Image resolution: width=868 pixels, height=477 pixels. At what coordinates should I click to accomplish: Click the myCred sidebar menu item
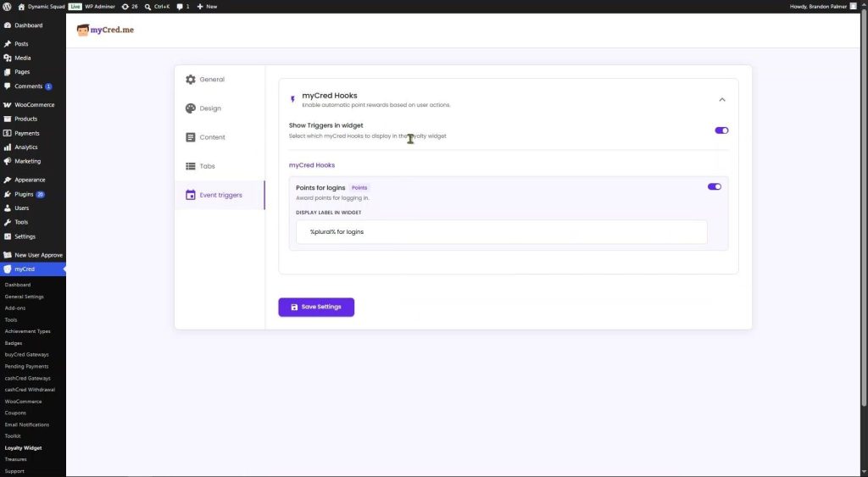[x=33, y=269]
